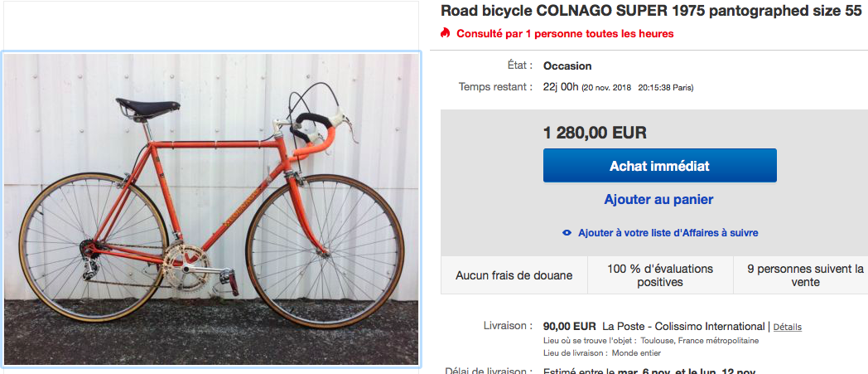
Task: Click the Colnago Super 1975 listing title
Action: 651,11
